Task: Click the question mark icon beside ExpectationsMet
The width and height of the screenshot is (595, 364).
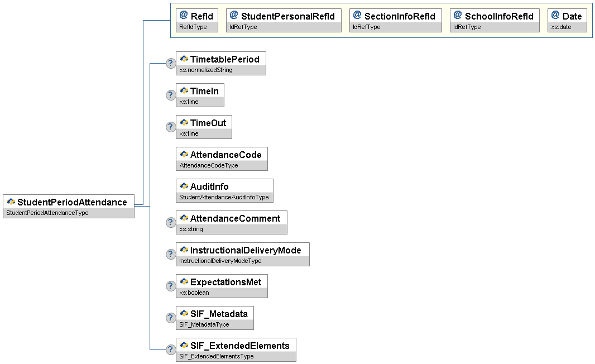Action: coord(171,286)
